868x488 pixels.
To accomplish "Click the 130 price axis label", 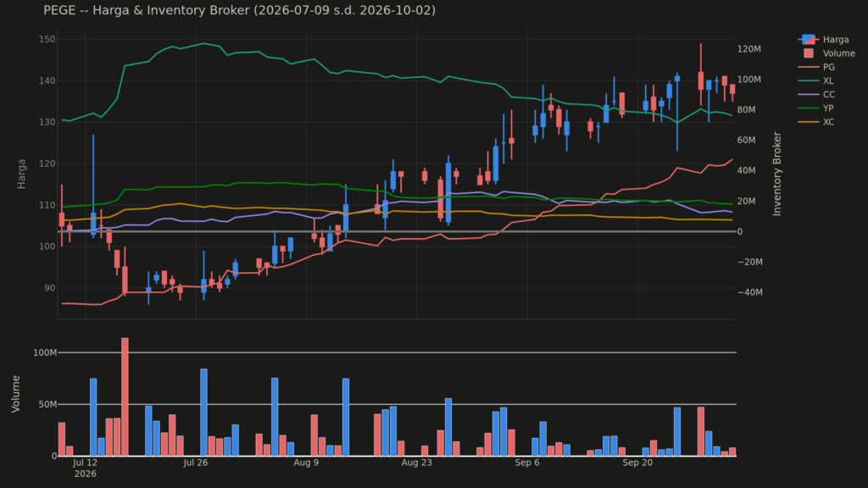I will coord(47,122).
